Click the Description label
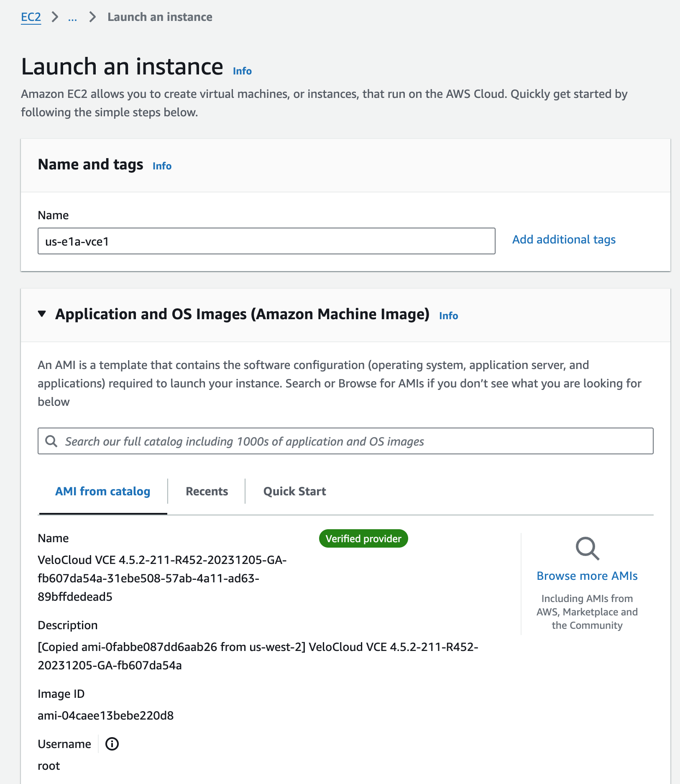680x784 pixels. pos(67,625)
